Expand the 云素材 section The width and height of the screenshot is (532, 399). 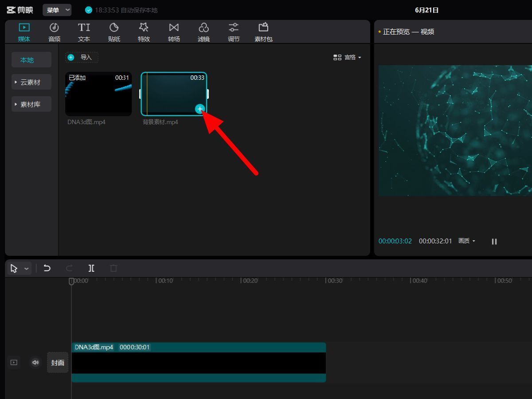pyautogui.click(x=31, y=82)
